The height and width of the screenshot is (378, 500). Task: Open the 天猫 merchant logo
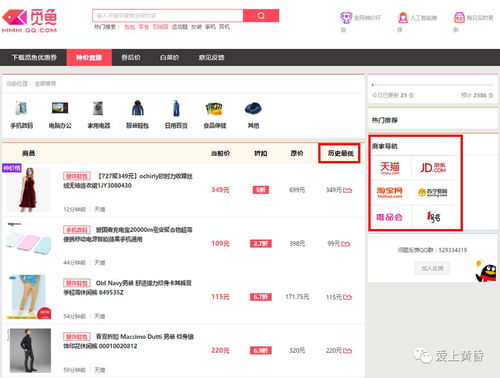390,168
